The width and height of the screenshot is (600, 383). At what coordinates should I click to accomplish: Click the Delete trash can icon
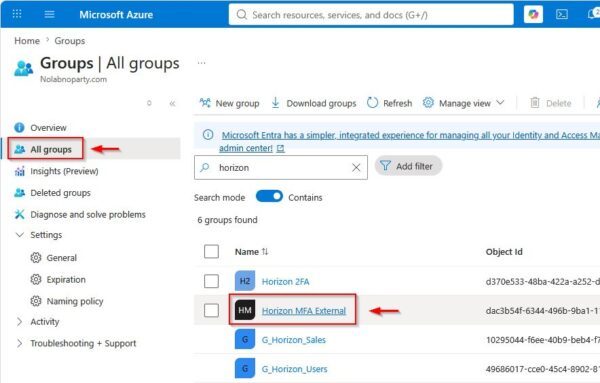(x=535, y=103)
